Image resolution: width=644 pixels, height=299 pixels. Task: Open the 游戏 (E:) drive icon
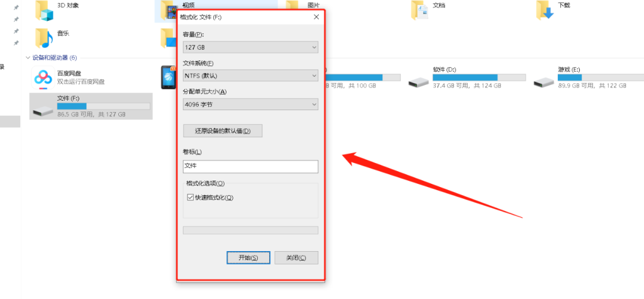coord(544,82)
